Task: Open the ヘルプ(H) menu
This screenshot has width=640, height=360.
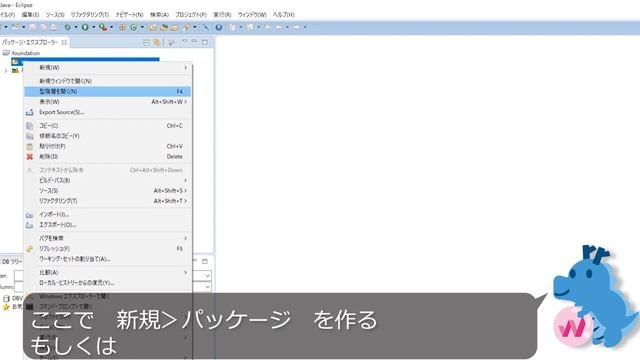Action: coord(283,15)
